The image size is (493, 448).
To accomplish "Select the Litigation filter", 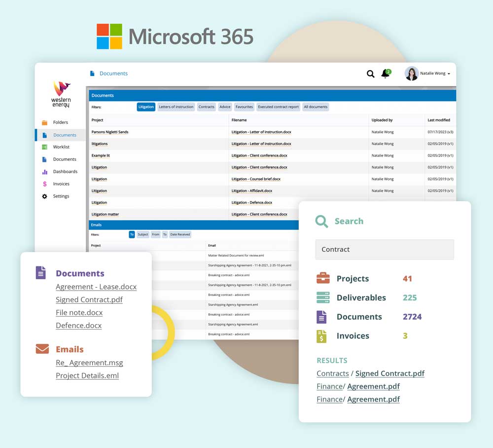I will point(146,107).
